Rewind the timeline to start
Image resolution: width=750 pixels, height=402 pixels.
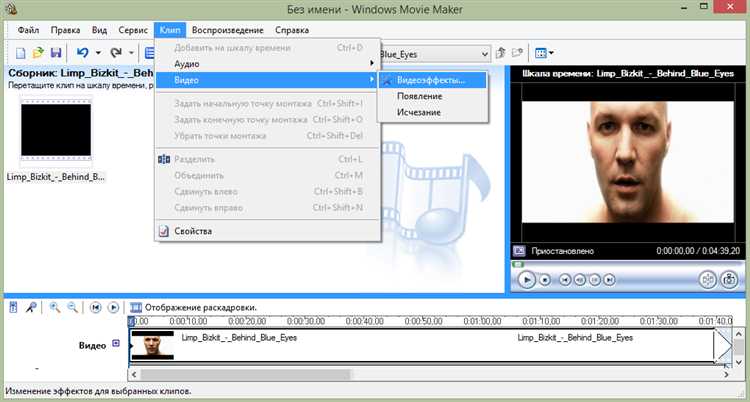96,307
